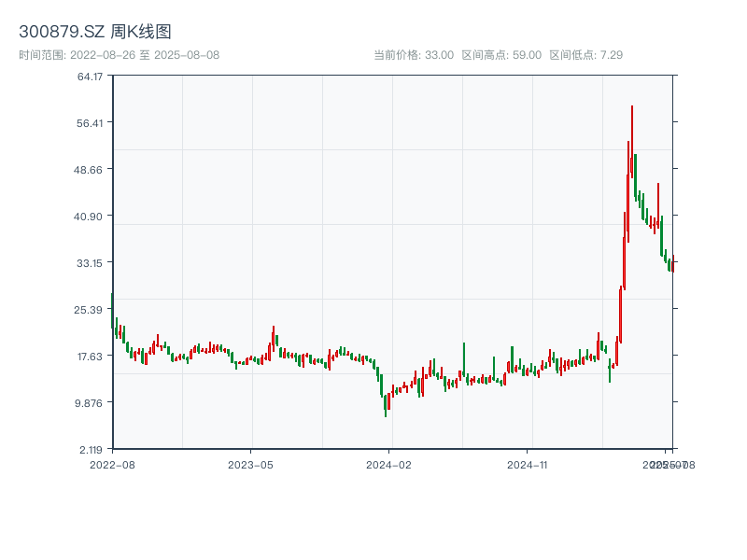Click the y-axis label 48.66
The width and height of the screenshot is (747, 560).
(88, 170)
